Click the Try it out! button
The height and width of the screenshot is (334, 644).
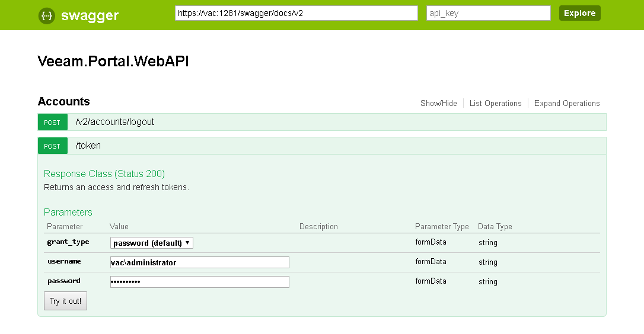(x=65, y=301)
